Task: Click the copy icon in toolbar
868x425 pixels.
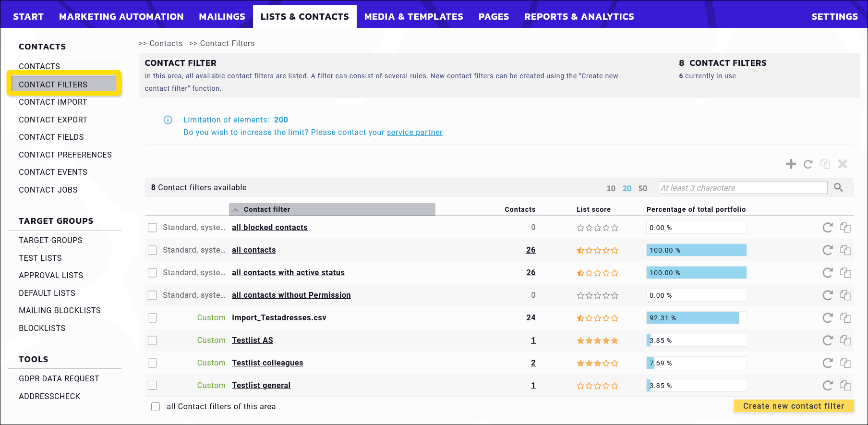Action: click(x=825, y=164)
